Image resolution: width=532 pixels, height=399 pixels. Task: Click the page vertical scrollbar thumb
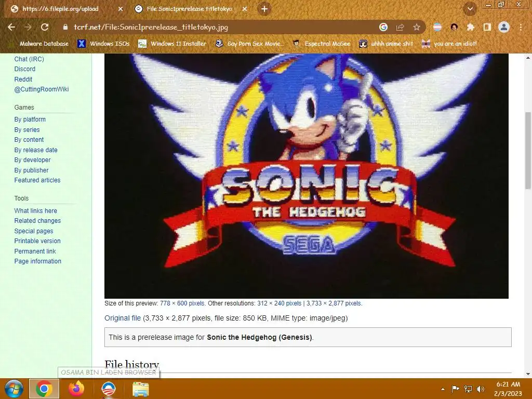click(528, 150)
